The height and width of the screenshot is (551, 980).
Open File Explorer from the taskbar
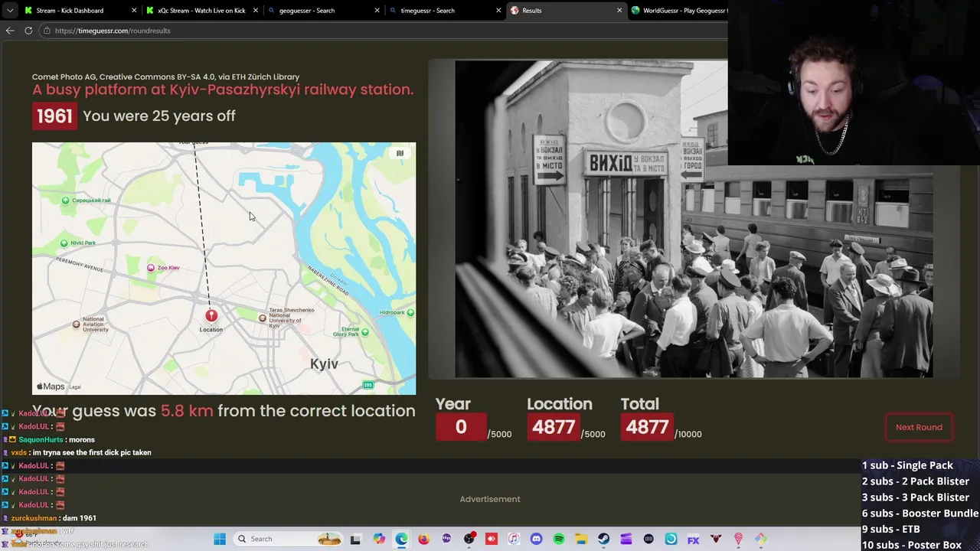click(581, 539)
